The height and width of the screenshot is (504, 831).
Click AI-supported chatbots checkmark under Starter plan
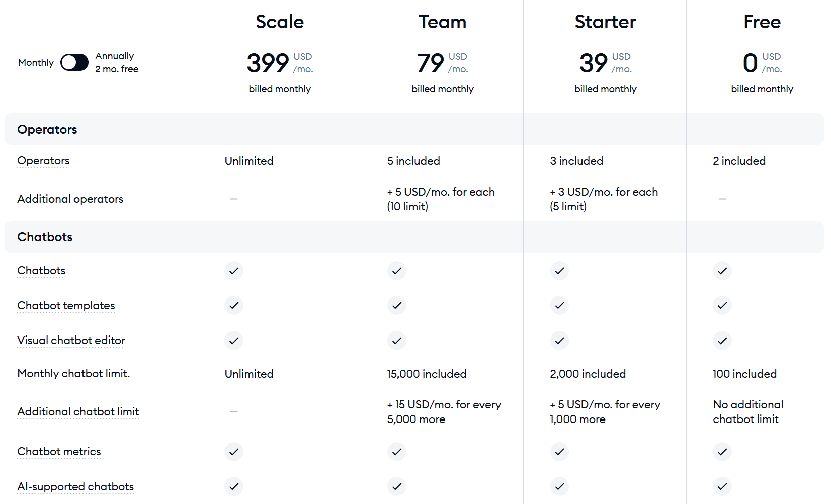559,486
